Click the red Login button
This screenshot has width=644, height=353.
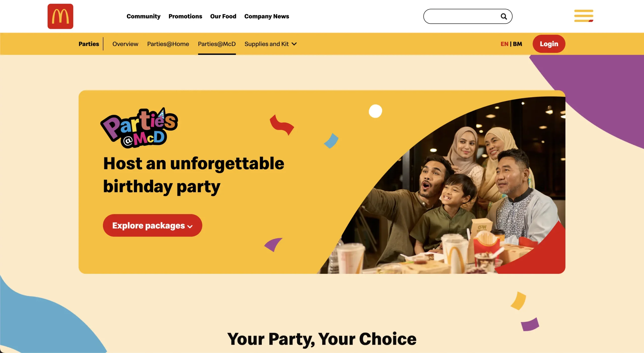click(x=549, y=44)
